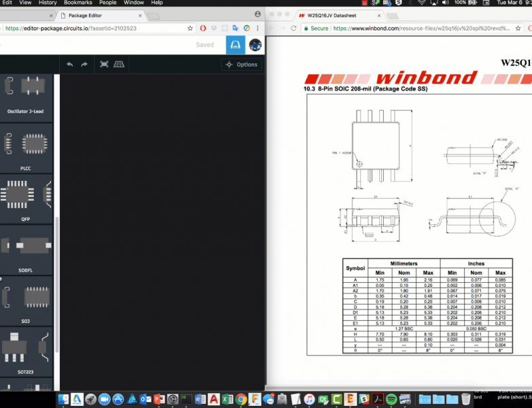Image resolution: width=532 pixels, height=408 pixels.
Task: Launch Microsoft Word from the dock
Action: click(200, 399)
